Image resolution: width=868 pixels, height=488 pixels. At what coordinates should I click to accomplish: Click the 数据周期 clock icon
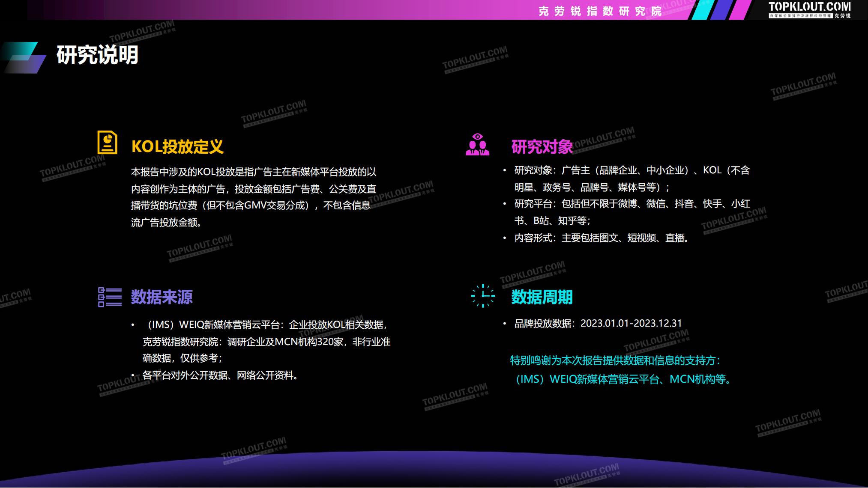pos(483,296)
